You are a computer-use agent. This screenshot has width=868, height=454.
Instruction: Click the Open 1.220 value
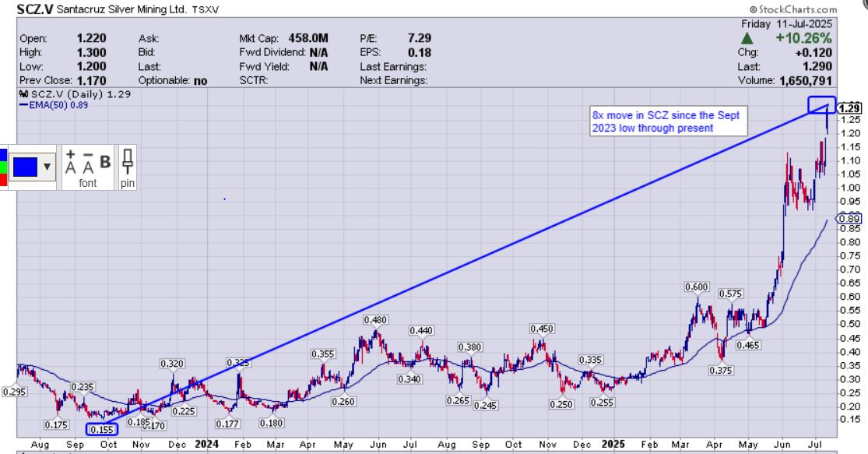(91, 38)
